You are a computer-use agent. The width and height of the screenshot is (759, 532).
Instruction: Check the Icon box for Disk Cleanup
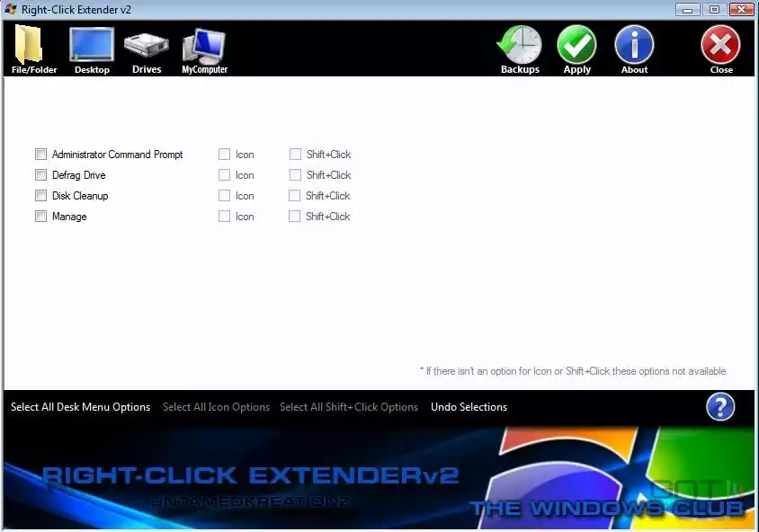pos(224,196)
